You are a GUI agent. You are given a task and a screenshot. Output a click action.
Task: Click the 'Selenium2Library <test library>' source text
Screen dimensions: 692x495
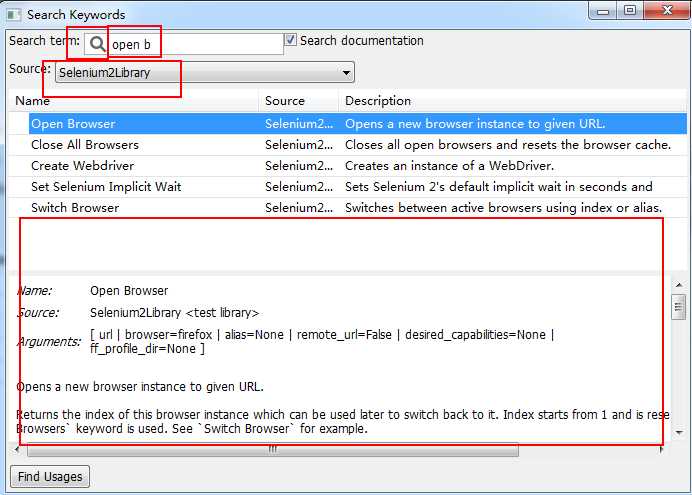(174, 313)
